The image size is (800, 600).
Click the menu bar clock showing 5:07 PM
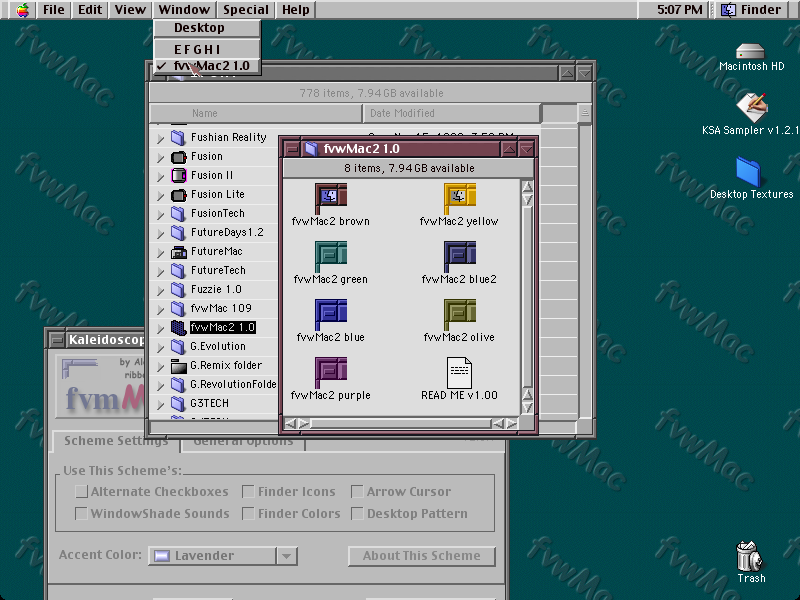pos(679,10)
